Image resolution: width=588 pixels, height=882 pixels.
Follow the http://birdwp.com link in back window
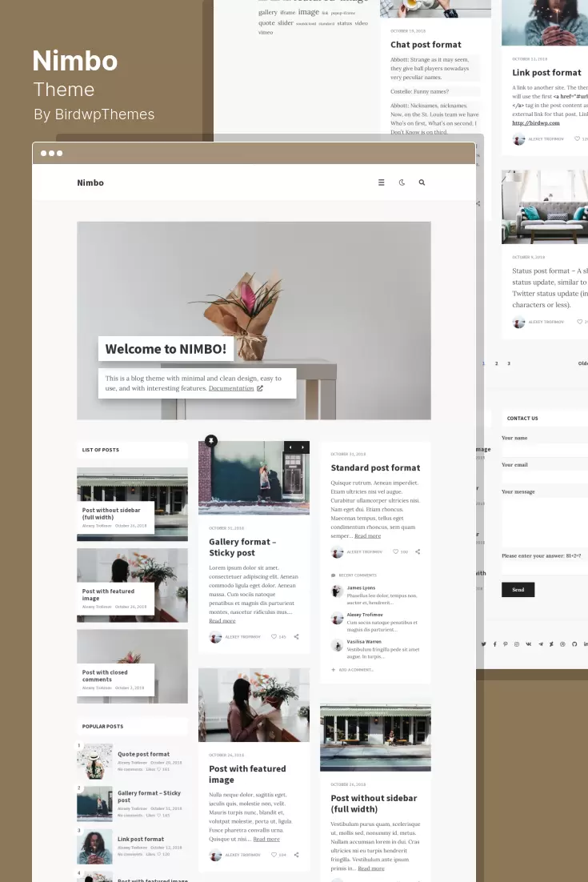coord(536,122)
